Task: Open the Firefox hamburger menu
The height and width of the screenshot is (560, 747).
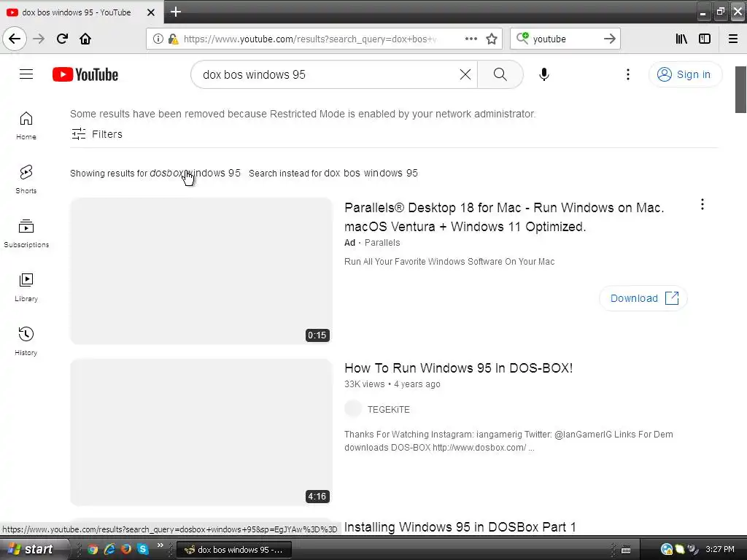Action: [x=733, y=39]
